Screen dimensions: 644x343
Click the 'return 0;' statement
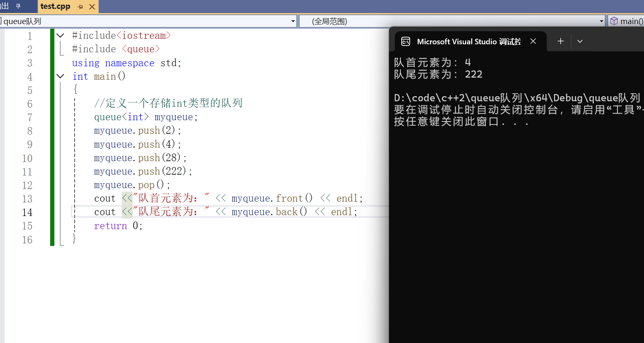click(118, 226)
